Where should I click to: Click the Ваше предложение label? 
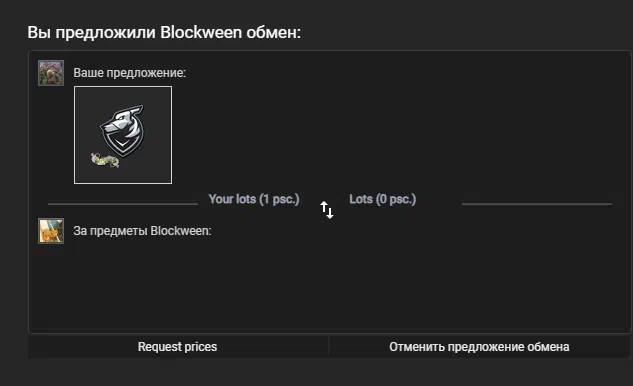tap(130, 73)
